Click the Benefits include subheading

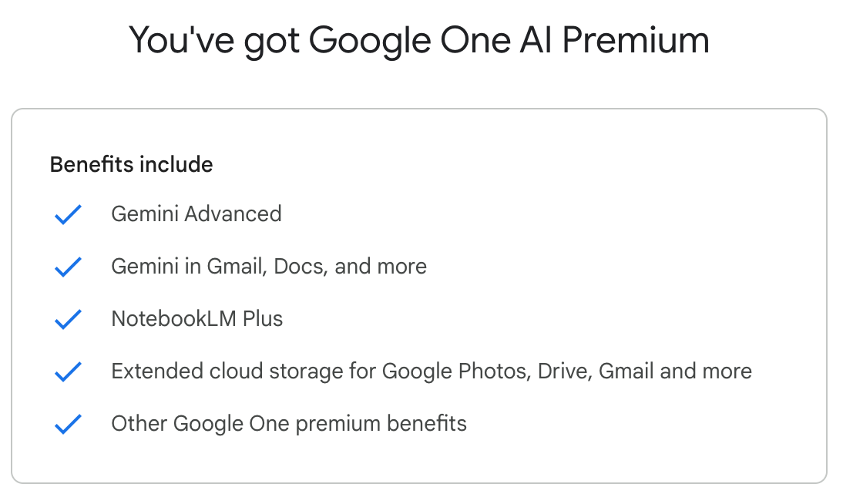[131, 165]
